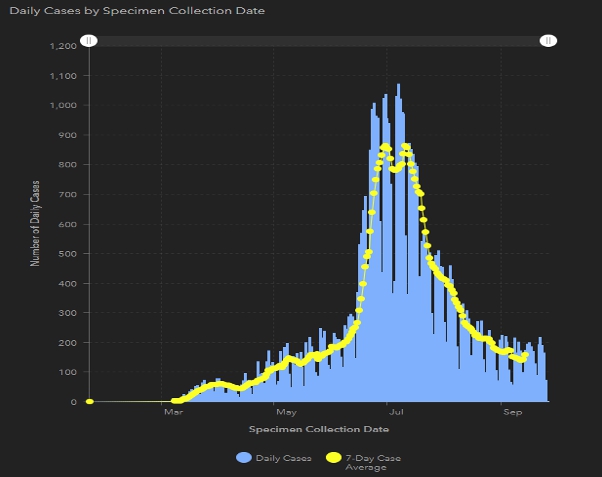The width and height of the screenshot is (602, 477).
Task: Click the Specimen Collection Date axis title
Action: [318, 429]
